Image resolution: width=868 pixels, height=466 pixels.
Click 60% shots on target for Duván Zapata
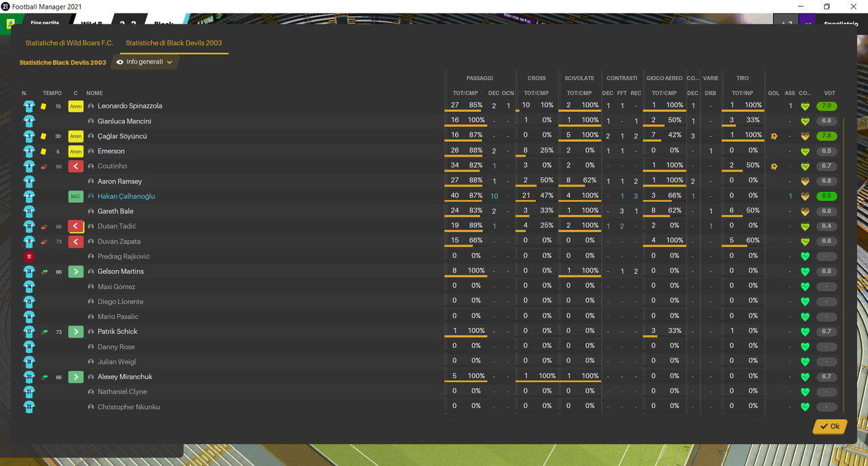point(753,241)
